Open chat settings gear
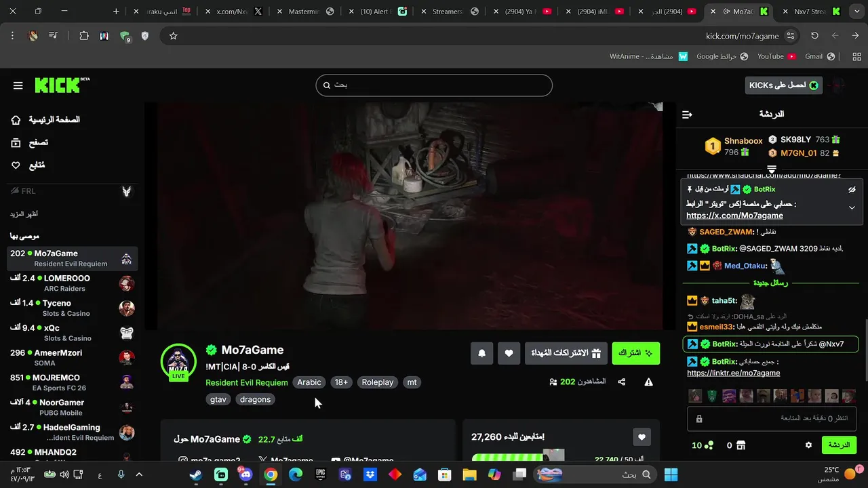Image resolution: width=868 pixels, height=488 pixels. point(808,445)
